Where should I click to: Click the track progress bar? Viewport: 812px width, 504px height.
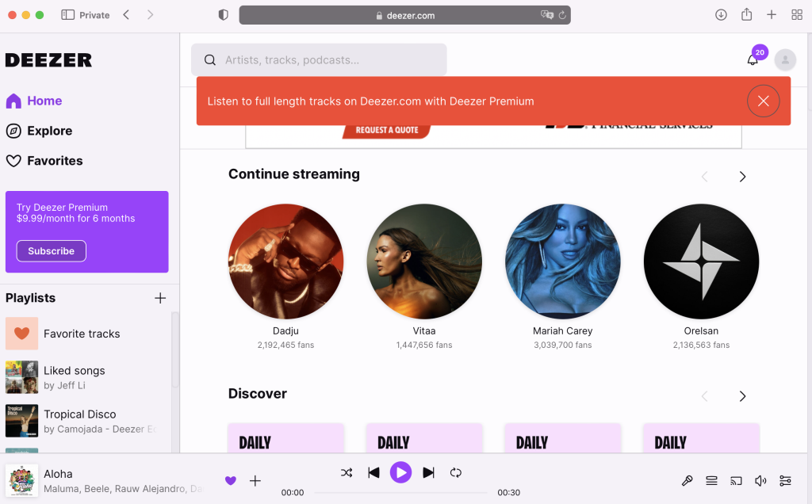(400, 493)
